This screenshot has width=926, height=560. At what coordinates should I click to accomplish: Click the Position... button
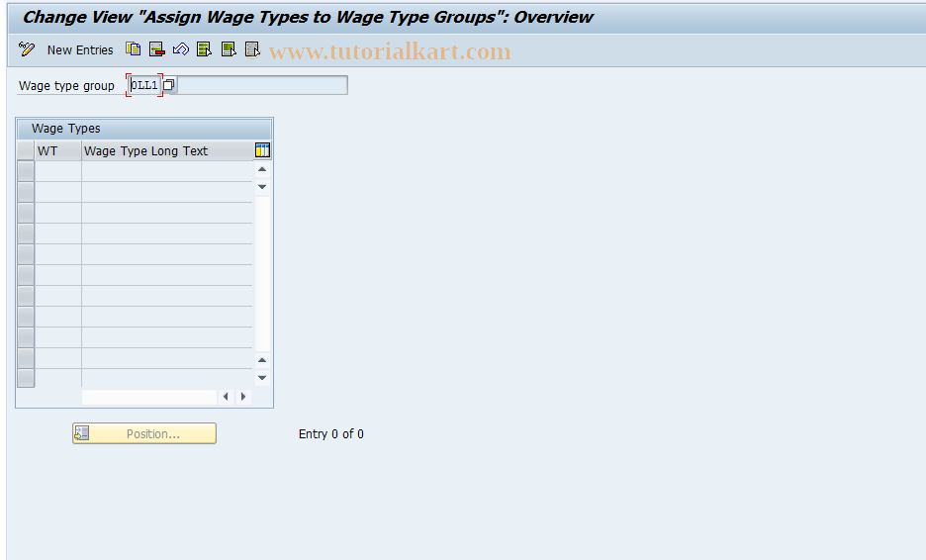coord(144,433)
